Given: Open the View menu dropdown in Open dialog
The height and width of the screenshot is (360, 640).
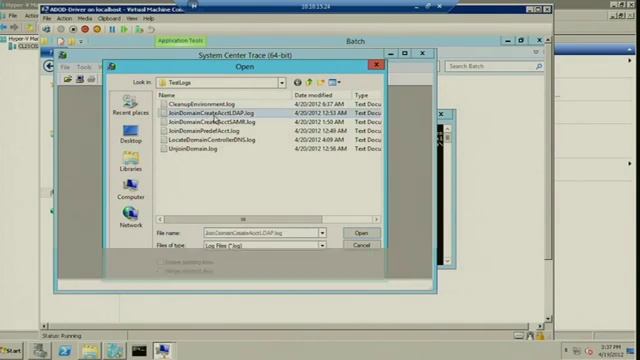Looking at the screenshot, I should (335, 82).
